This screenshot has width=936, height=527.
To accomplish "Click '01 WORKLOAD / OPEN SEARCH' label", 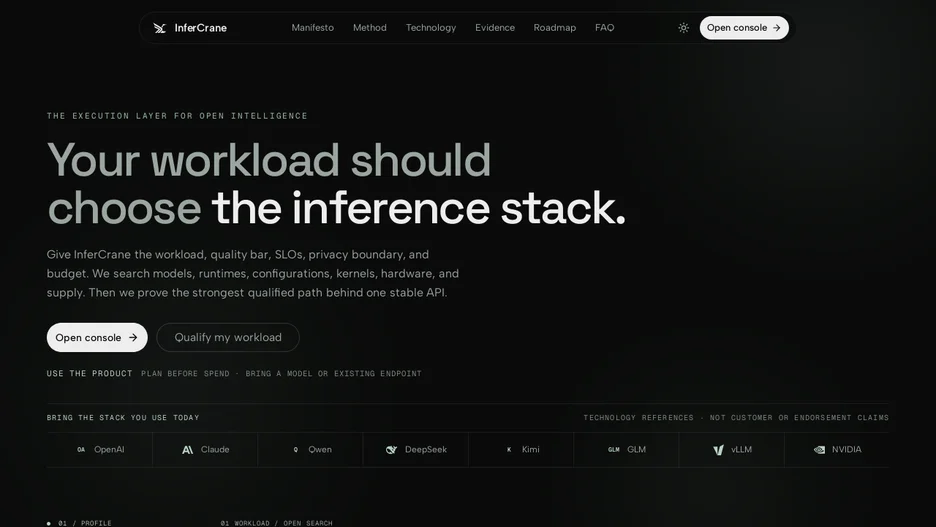I will [276, 523].
